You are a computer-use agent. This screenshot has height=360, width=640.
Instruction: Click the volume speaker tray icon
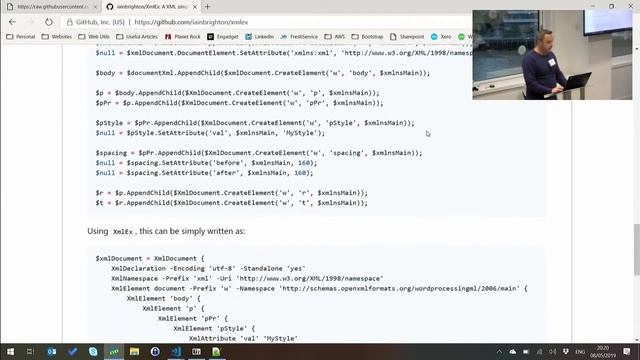553,352
